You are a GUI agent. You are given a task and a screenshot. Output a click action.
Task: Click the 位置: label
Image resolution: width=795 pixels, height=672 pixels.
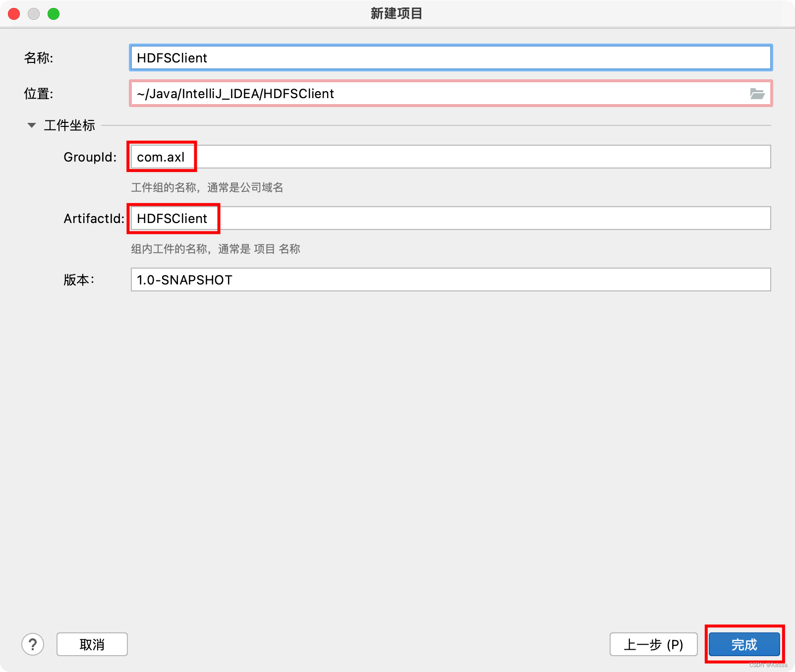click(39, 94)
